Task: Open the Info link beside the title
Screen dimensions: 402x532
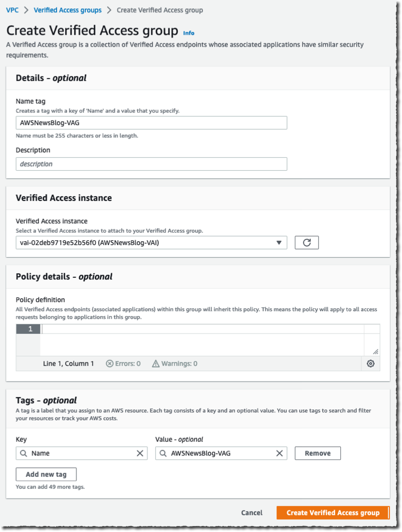Action: click(189, 33)
